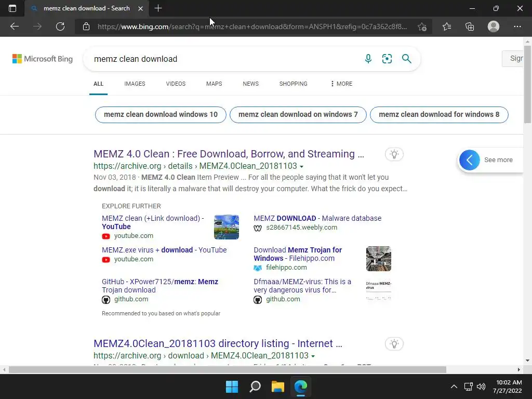Open MEMZ clean (+Link download) YouTube link
The image size is (532, 399).
coord(153,222)
